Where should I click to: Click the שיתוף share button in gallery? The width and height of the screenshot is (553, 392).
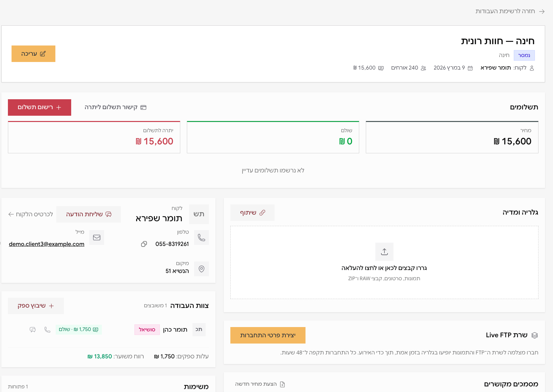252,213
